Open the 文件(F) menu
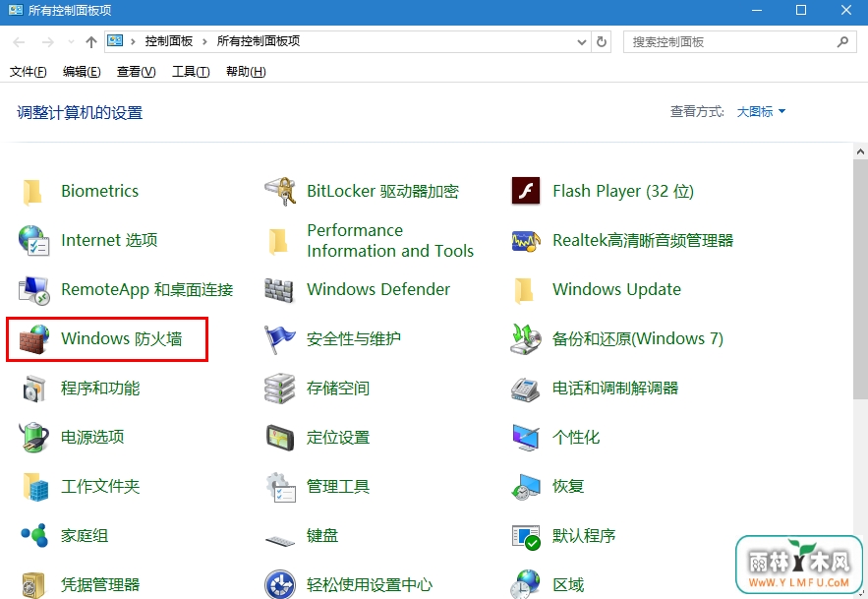Viewport: 868px width, 599px height. pos(29,72)
